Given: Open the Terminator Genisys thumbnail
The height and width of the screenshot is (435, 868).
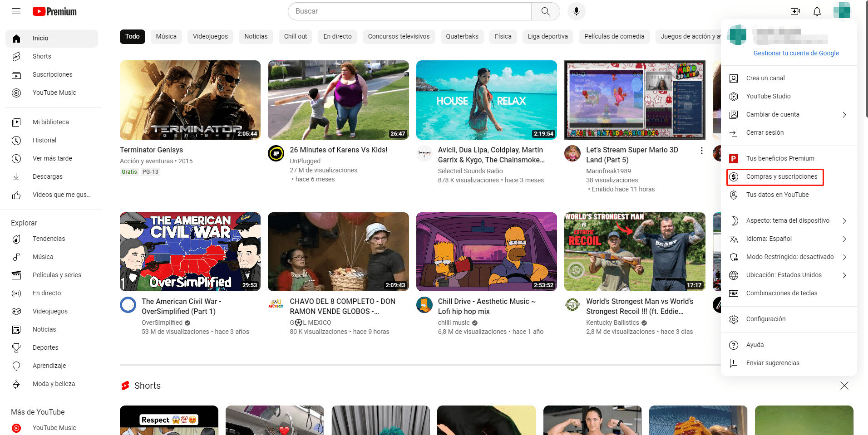Looking at the screenshot, I should click(x=190, y=100).
